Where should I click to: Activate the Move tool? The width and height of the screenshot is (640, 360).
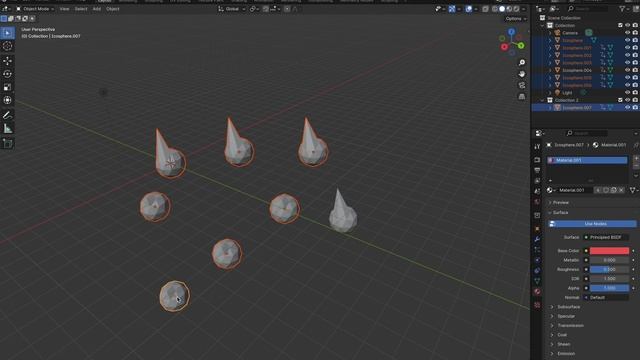click(x=7, y=61)
